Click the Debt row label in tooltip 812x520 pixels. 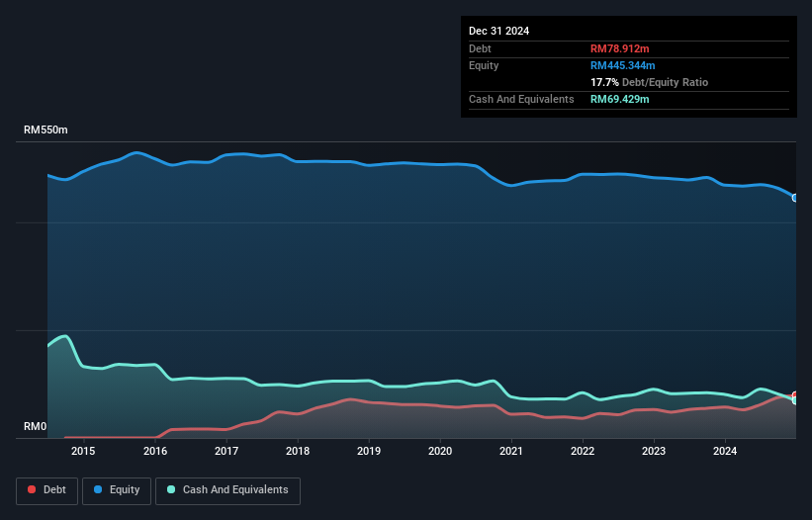[480, 48]
